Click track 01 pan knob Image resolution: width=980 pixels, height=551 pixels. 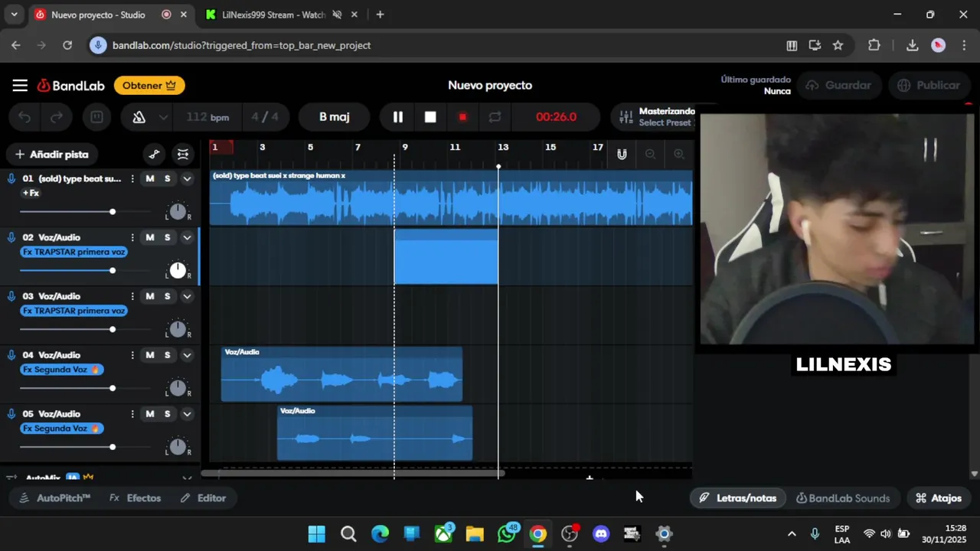pyautogui.click(x=178, y=211)
